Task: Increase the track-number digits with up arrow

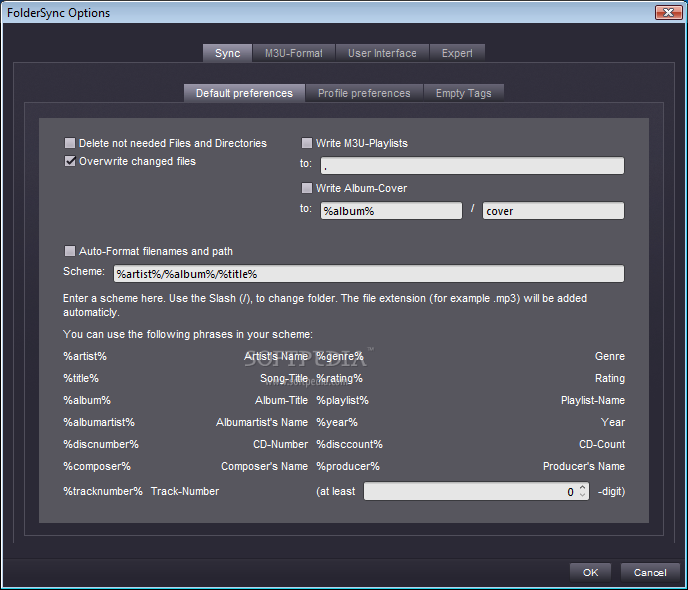Action: [582, 487]
